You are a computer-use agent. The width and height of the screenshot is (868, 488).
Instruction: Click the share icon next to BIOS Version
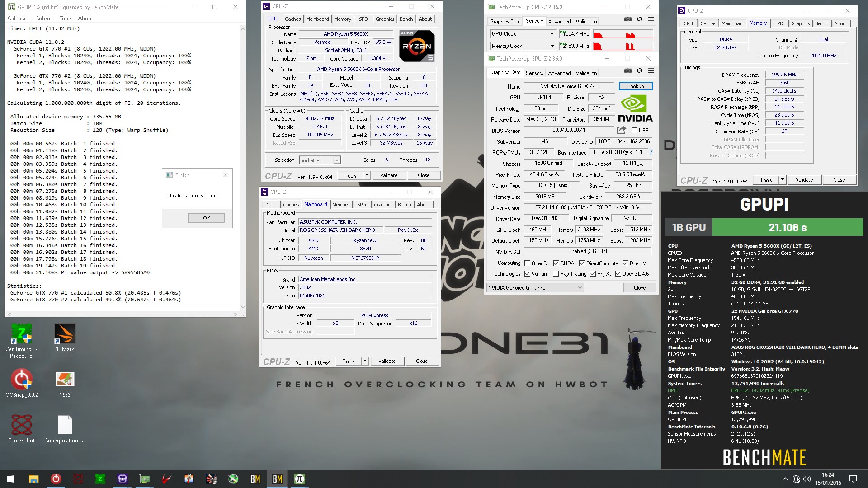pyautogui.click(x=621, y=130)
